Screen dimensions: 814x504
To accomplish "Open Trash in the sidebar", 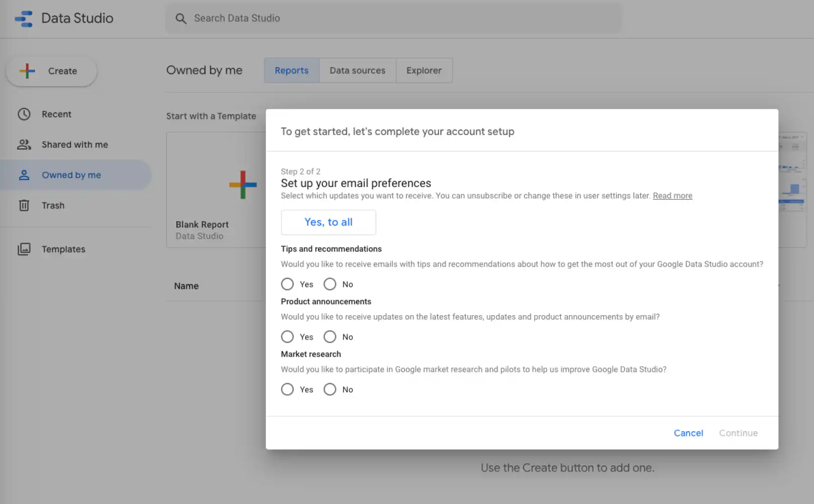I will 76,206.
